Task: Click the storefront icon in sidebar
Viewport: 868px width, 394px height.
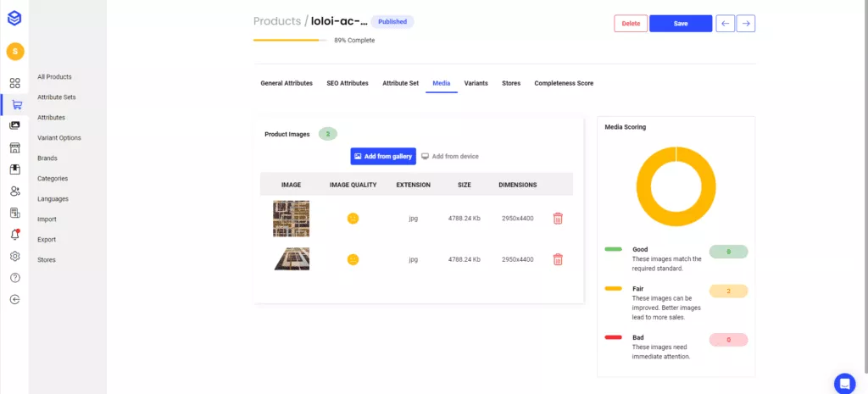Action: [14, 147]
